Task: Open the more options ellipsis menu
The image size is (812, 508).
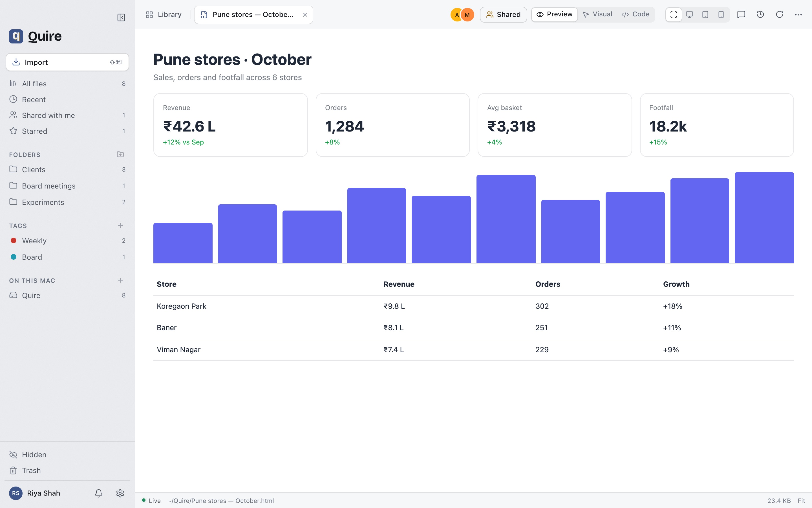Action: [x=798, y=14]
